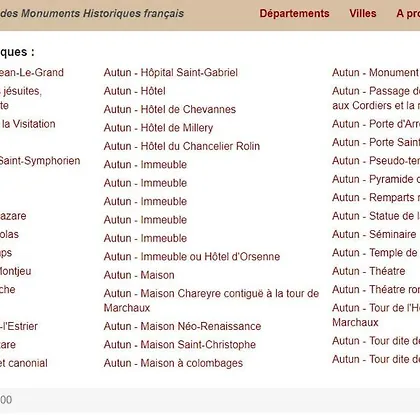The width and height of the screenshot is (420, 420).
Task: Open Autun - Pyramide link
Action: tap(376, 179)
